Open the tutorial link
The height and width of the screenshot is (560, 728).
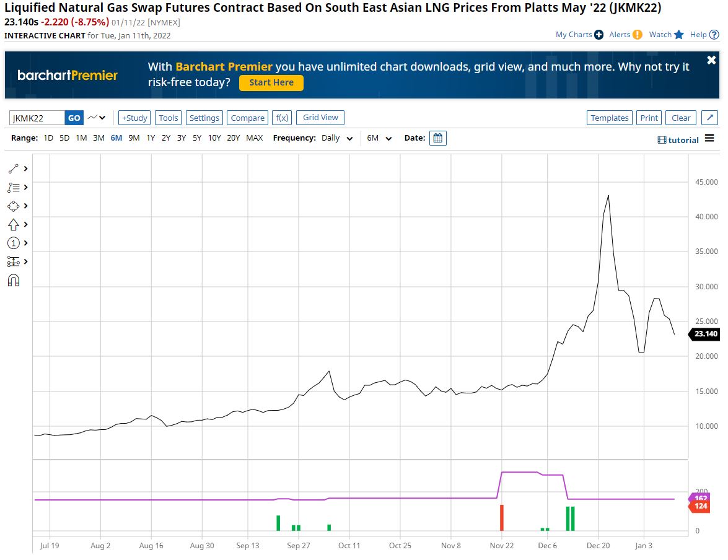pyautogui.click(x=678, y=140)
